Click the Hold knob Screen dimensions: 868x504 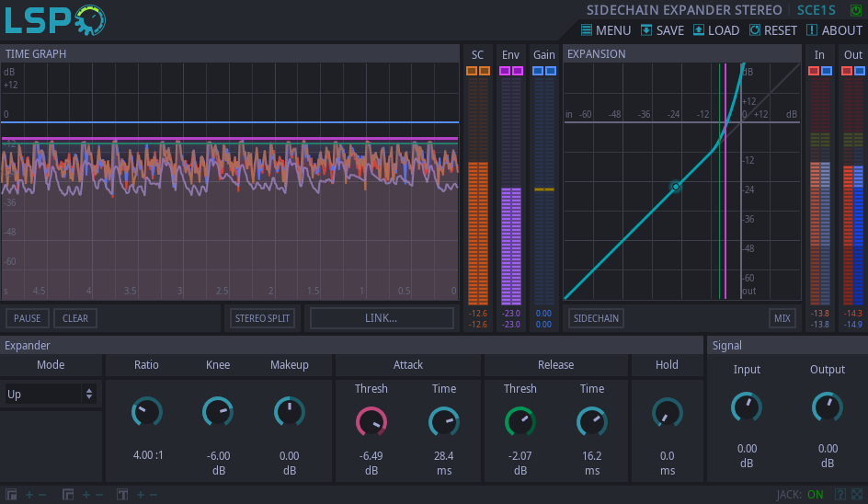point(667,413)
